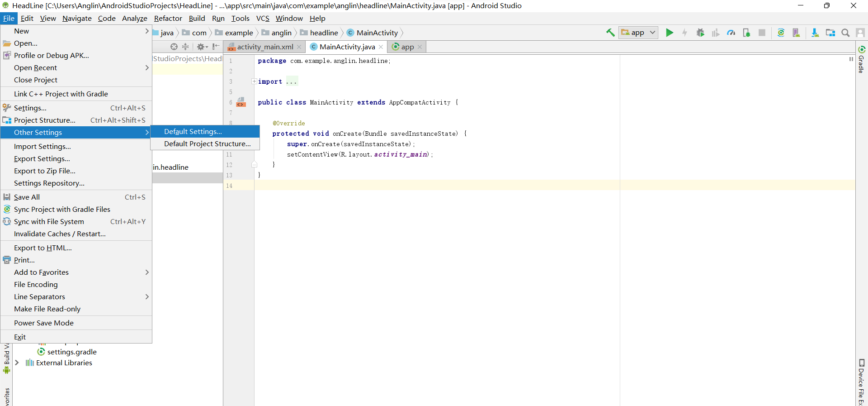Click the Run with Coverage icon
The height and width of the screenshot is (406, 868).
click(716, 33)
